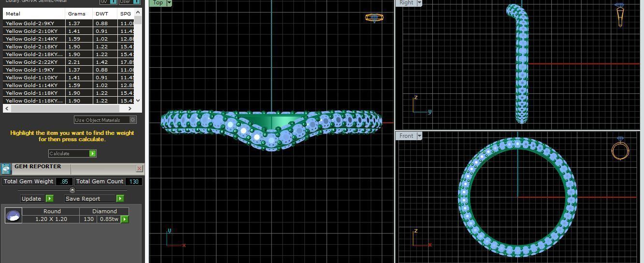Click the metal list vertical scrollbar thumb
The image size is (644, 263).
click(138, 20)
